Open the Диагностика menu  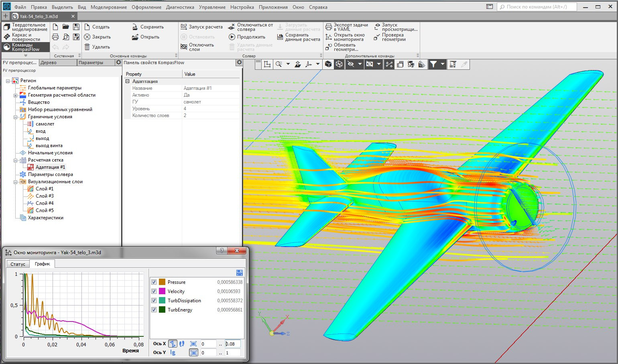[180, 7]
